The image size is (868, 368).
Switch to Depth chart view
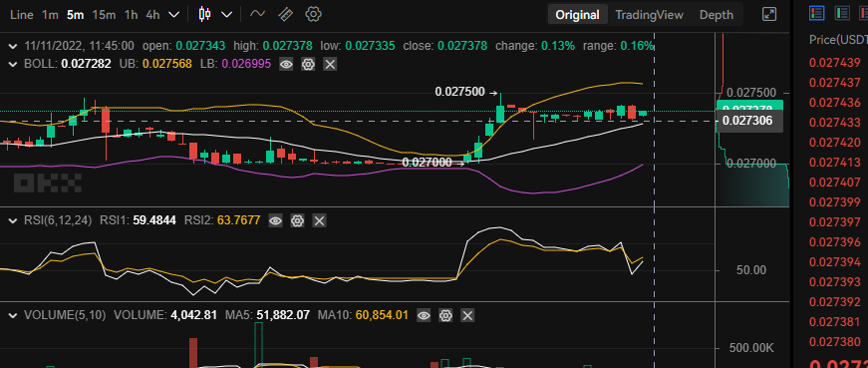(x=717, y=15)
